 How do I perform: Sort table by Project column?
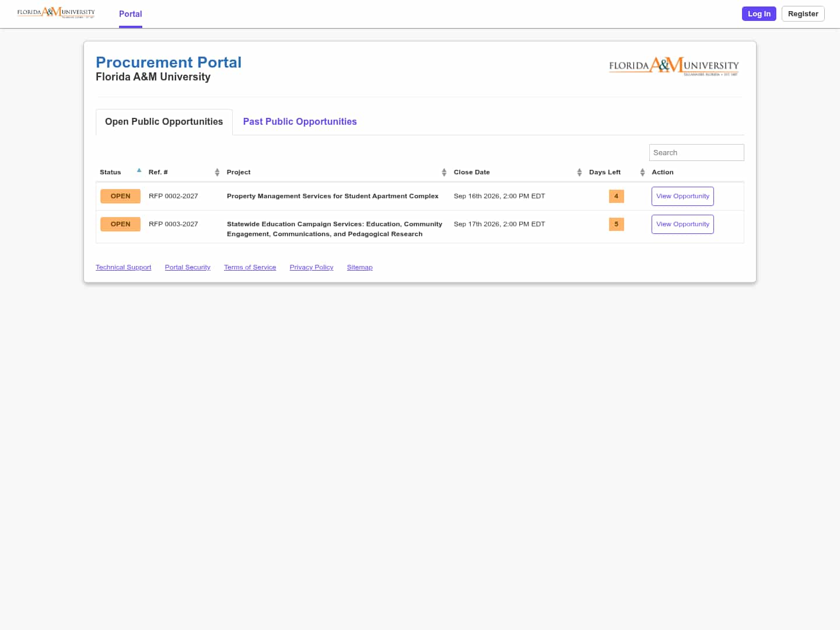tap(444, 172)
